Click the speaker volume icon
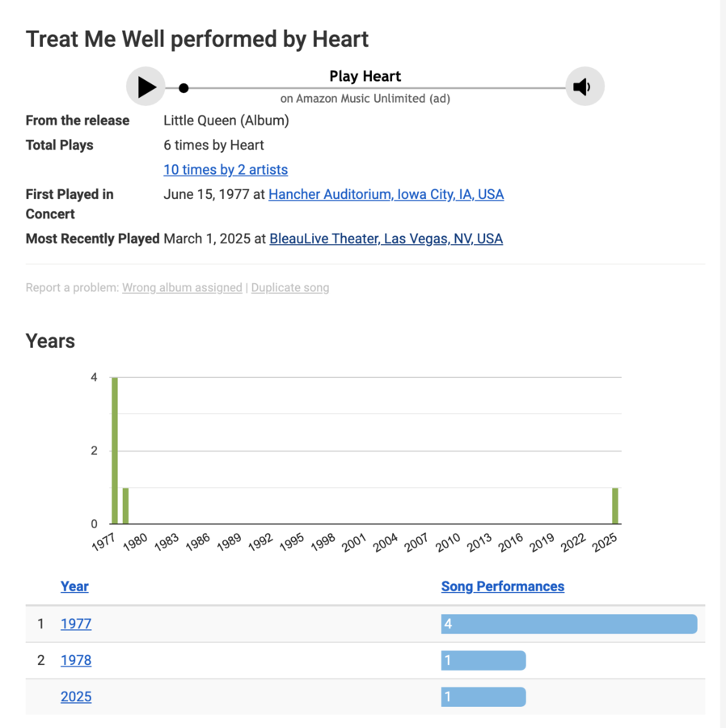Screen dimensions: 726x728 (x=584, y=87)
